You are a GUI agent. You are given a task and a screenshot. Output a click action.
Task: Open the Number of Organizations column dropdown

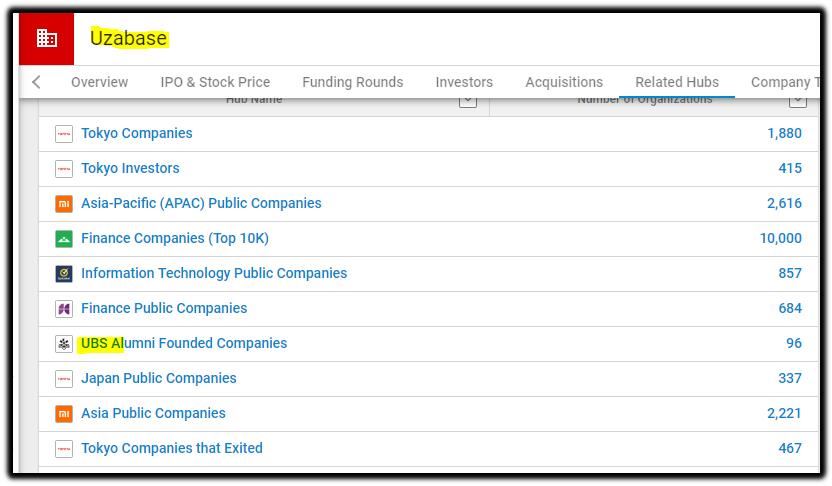click(x=798, y=101)
